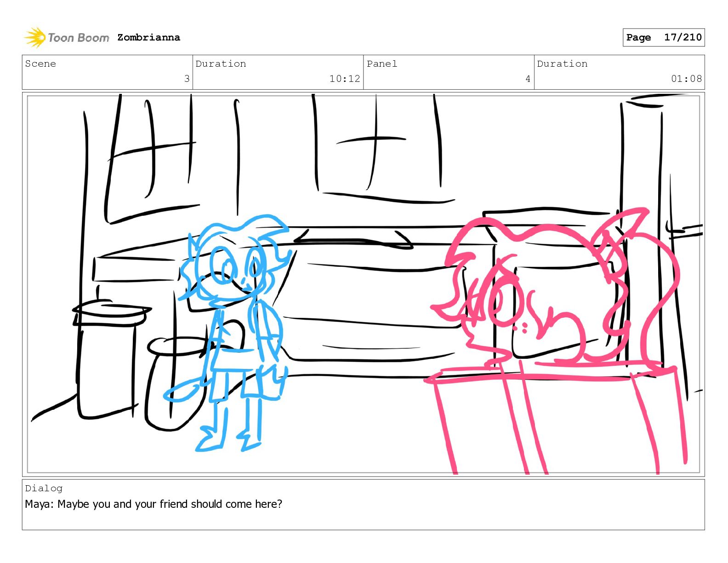Click the blue character sketch in panel
This screenshot has width=728, height=563.
228,333
